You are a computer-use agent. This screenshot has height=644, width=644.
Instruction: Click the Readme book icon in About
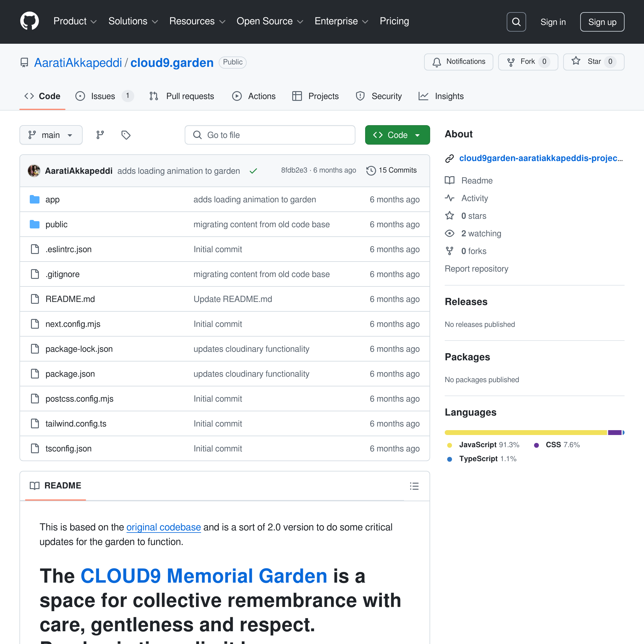[449, 180]
